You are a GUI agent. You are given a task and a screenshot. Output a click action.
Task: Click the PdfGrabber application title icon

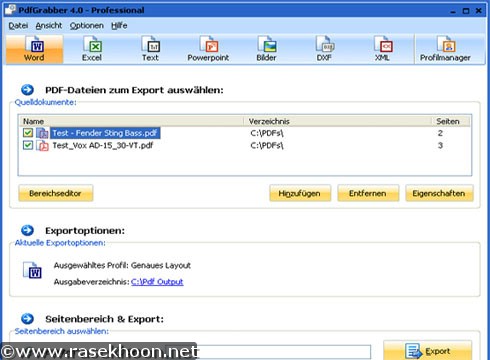tap(10, 9)
